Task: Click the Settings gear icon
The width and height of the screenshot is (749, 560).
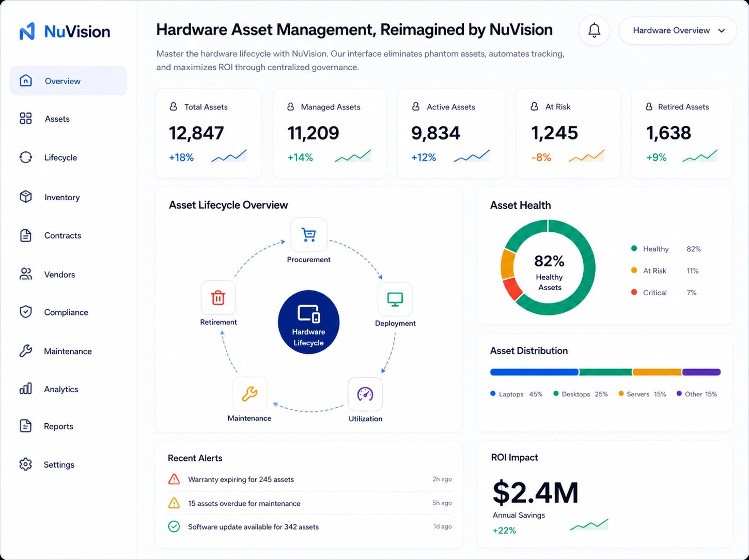Action: tap(26, 464)
